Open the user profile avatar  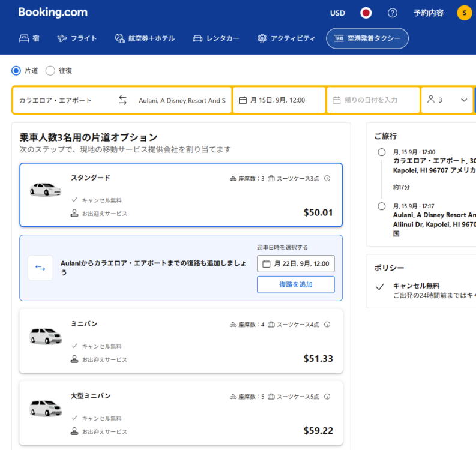coord(464,13)
